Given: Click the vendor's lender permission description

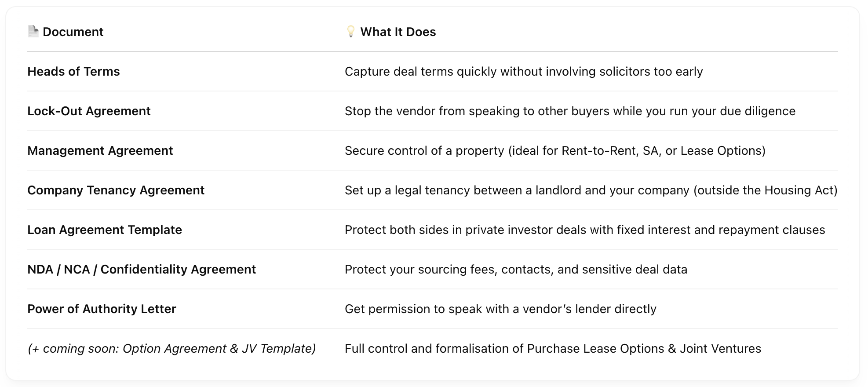Looking at the screenshot, I should point(500,309).
